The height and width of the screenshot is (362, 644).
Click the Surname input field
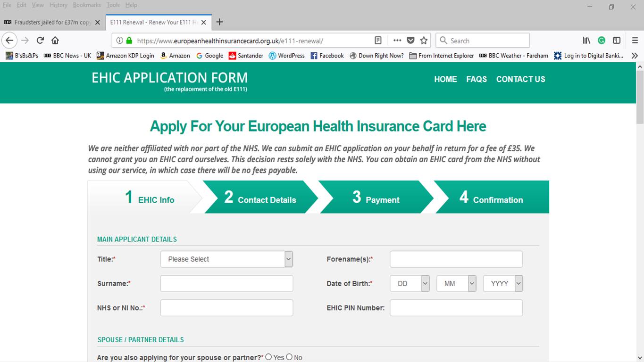tap(226, 284)
